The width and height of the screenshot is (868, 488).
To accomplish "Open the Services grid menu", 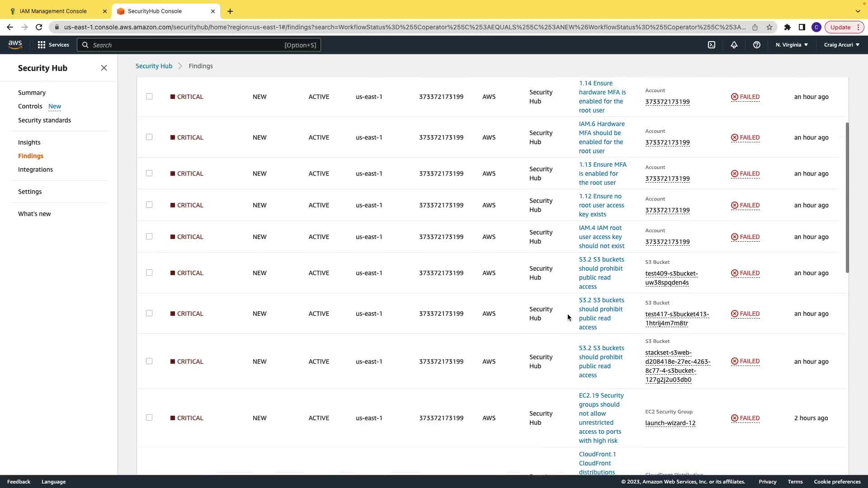I will tap(53, 45).
